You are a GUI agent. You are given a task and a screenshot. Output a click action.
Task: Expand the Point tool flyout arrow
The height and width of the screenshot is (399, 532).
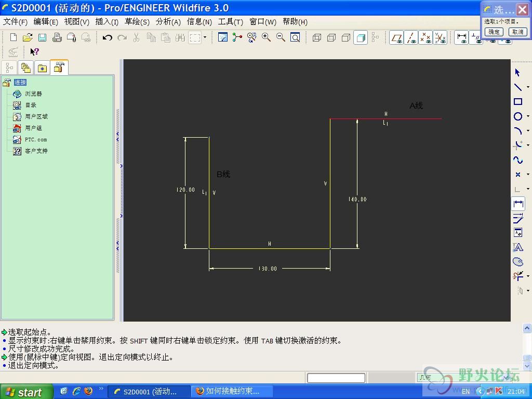(528, 175)
